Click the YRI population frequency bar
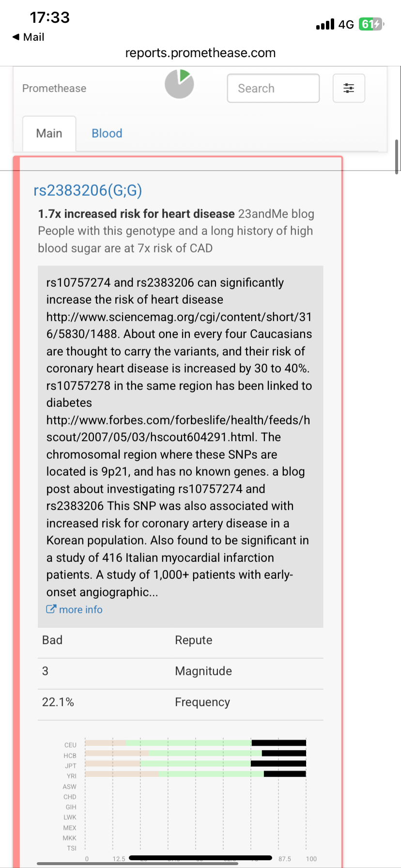Image resolution: width=401 pixels, height=868 pixels. pyautogui.click(x=196, y=774)
